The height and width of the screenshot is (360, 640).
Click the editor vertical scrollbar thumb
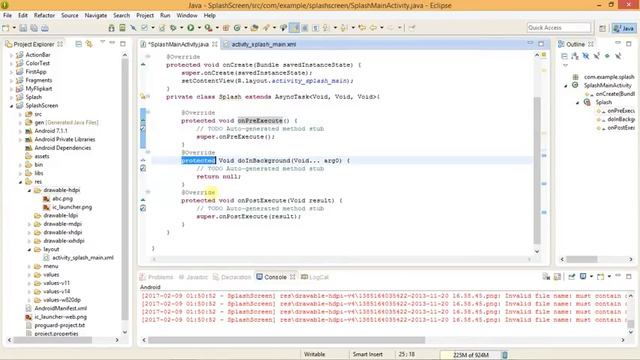click(x=537, y=170)
